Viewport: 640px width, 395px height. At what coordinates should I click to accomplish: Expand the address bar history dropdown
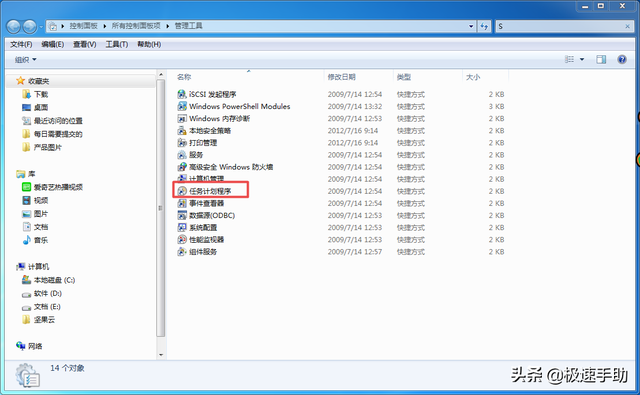point(471,26)
